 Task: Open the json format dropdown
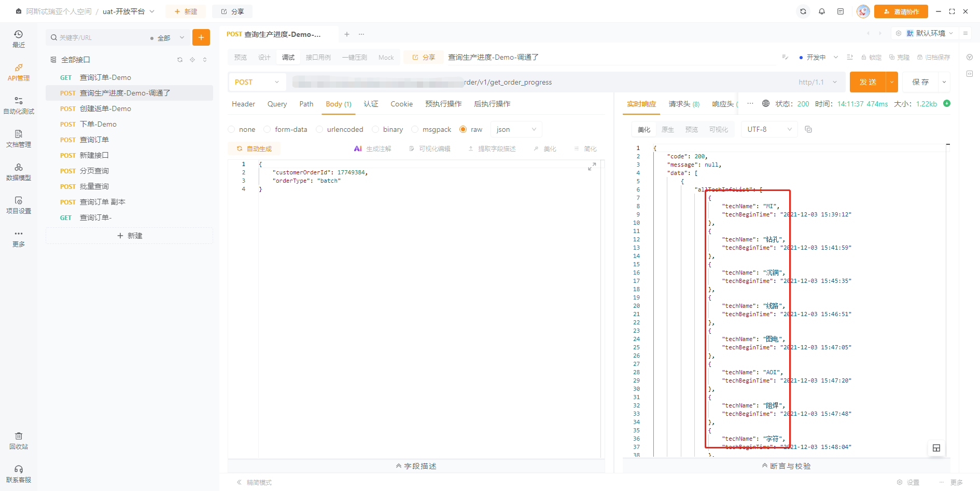516,129
